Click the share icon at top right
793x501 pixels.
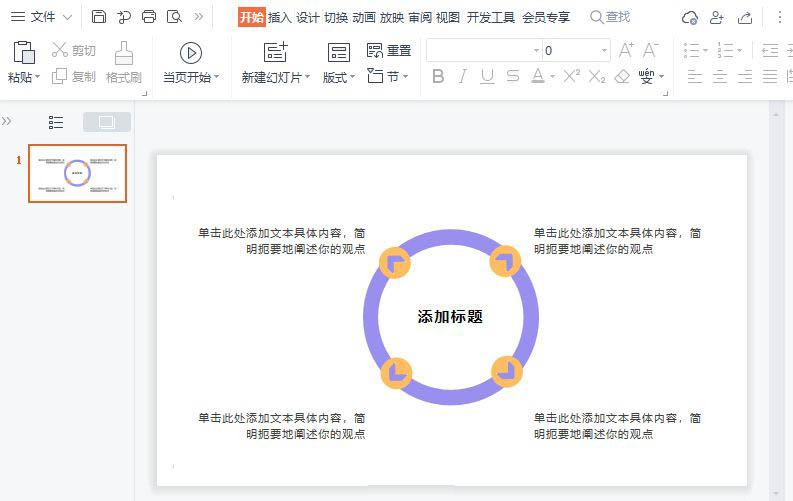point(744,17)
